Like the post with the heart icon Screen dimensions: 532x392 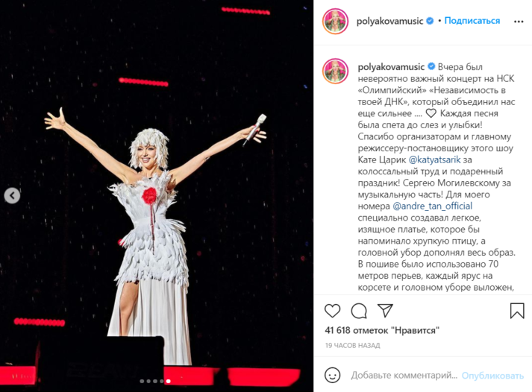(x=332, y=310)
